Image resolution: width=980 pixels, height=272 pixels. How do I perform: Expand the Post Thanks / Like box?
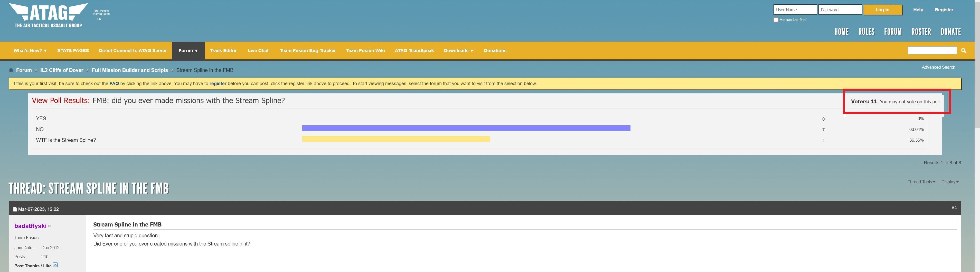[x=55, y=265]
